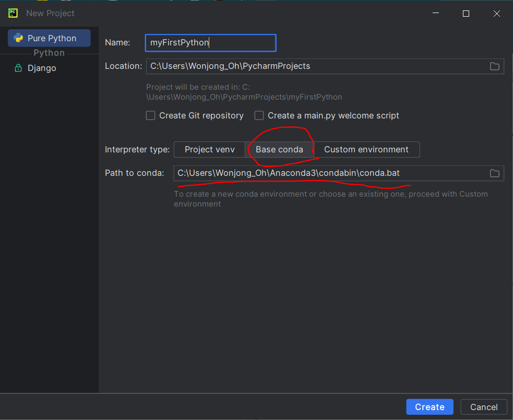
Task: Enable Create Git repository checkbox
Action: click(150, 115)
